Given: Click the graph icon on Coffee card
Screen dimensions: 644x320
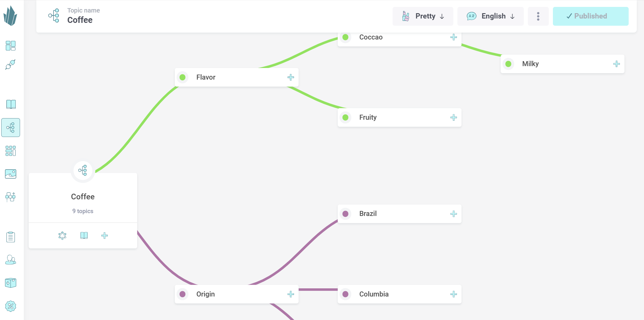Looking at the screenshot, I should coord(62,236).
